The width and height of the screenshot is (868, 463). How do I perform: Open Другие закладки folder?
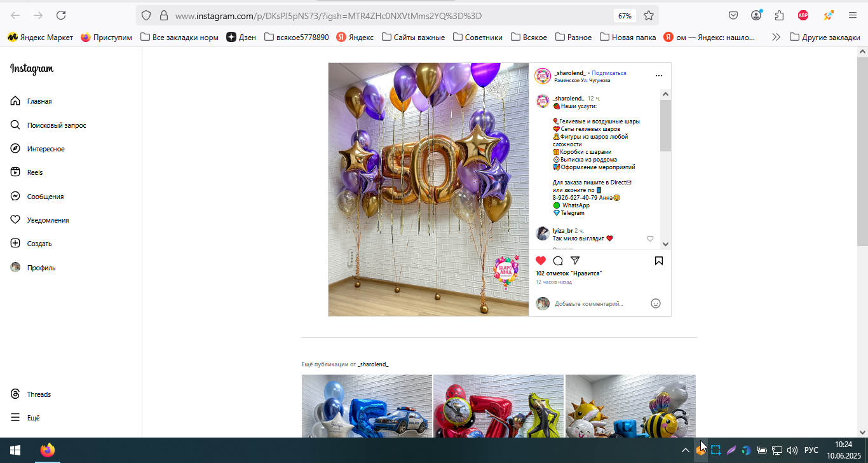point(825,38)
